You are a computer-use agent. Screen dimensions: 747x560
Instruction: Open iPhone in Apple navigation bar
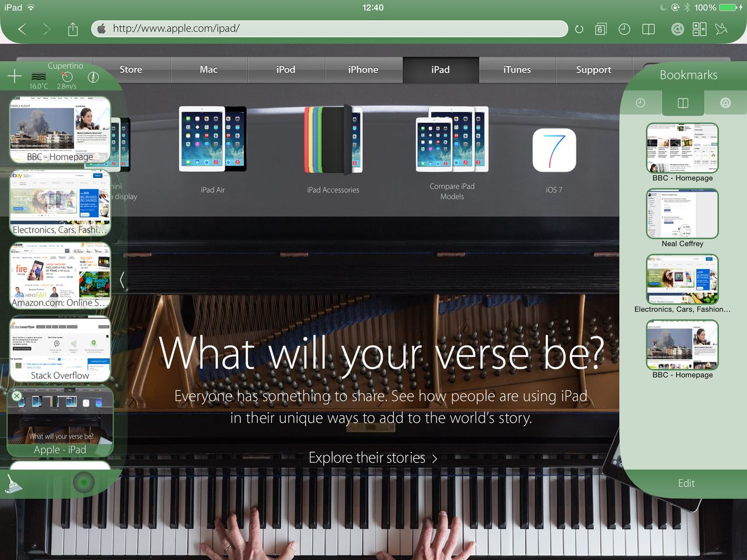(363, 69)
